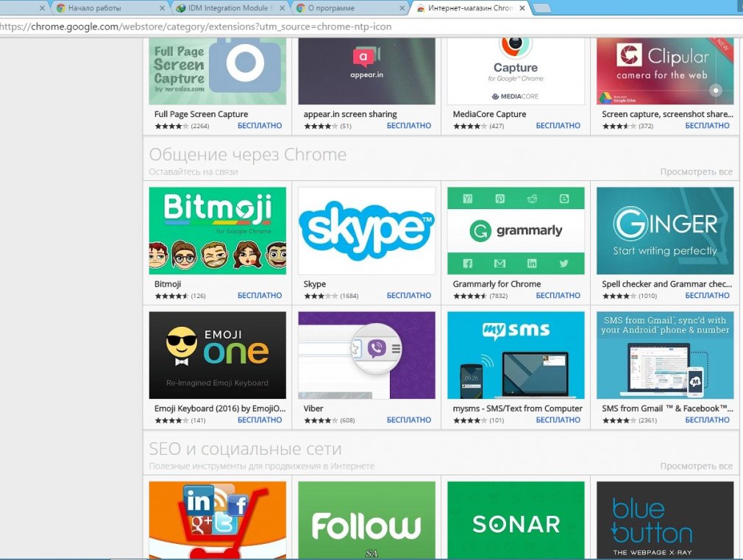The width and height of the screenshot is (743, 560).
Task: Click БЕСПЛАТНО for appear.in screen sharing
Action: coord(409,126)
